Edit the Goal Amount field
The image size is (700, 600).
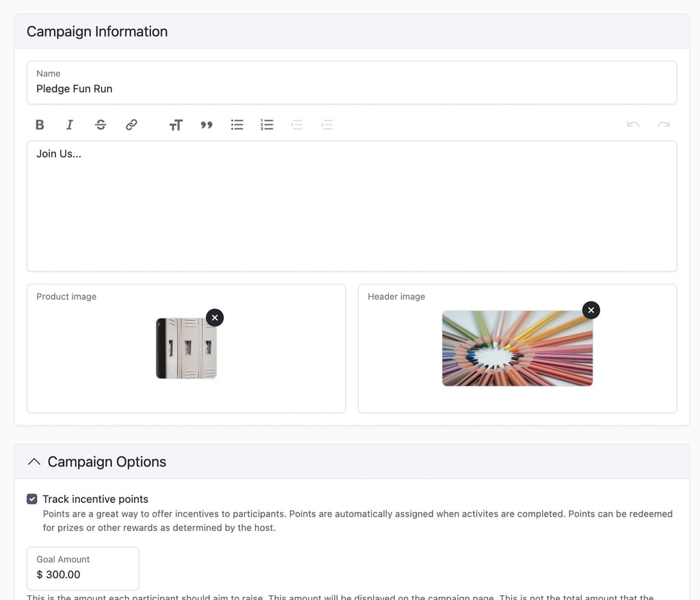click(x=83, y=569)
